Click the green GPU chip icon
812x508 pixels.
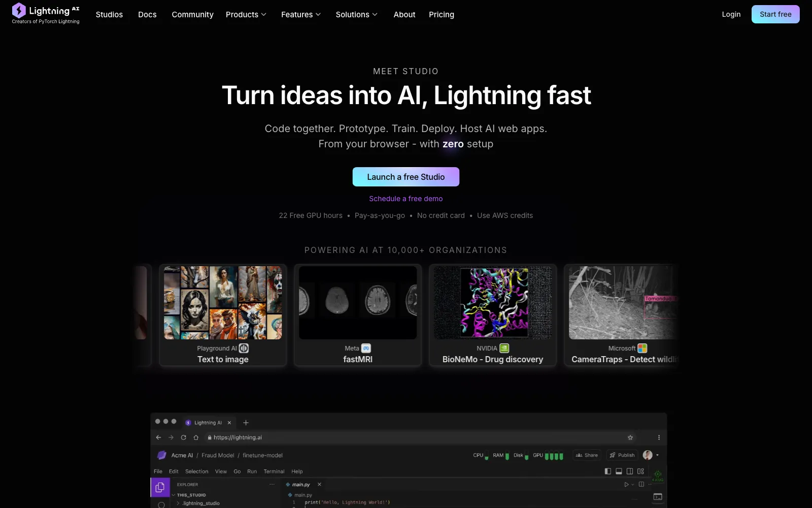[658, 475]
